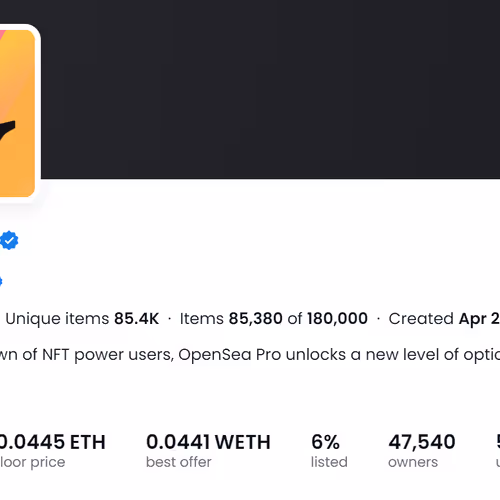This screenshot has width=500, height=500.
Task: Click the 85,380 items minted number
Action: (256, 319)
